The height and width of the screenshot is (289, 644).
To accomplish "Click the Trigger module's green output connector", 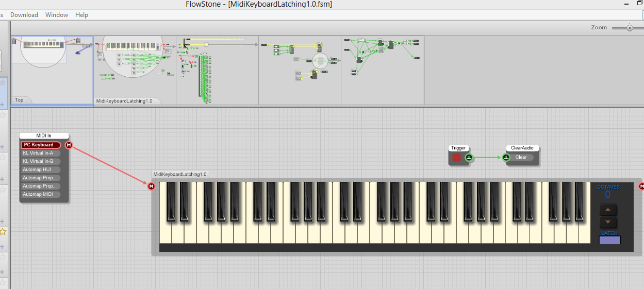I will pos(469,158).
